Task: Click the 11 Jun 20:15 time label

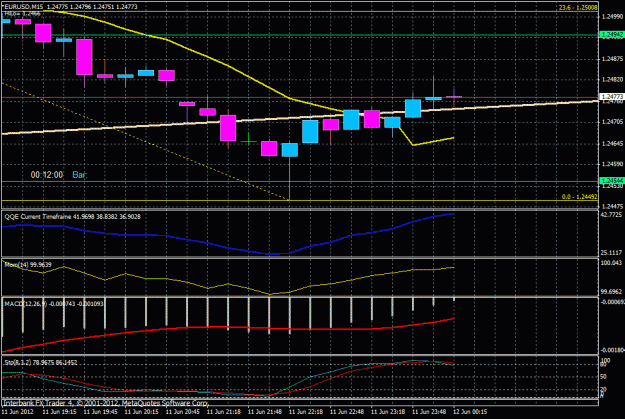Action: click(x=142, y=411)
